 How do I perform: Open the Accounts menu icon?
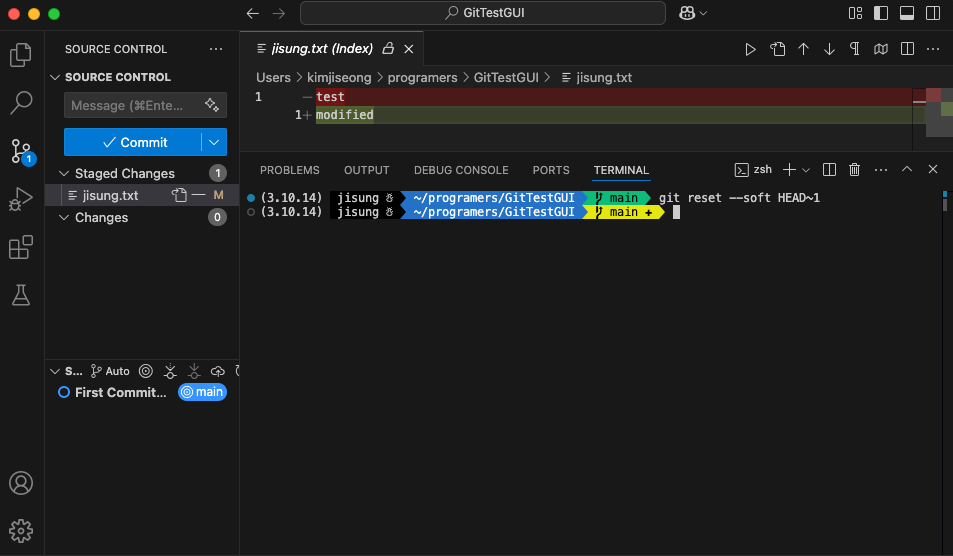(21, 483)
